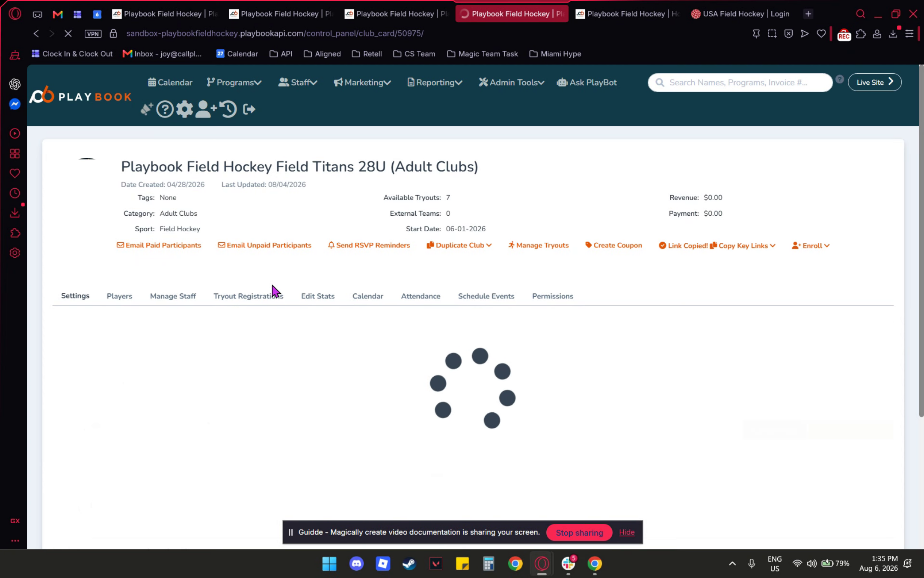Switch to the Permissions tab
924x578 pixels.
553,296
